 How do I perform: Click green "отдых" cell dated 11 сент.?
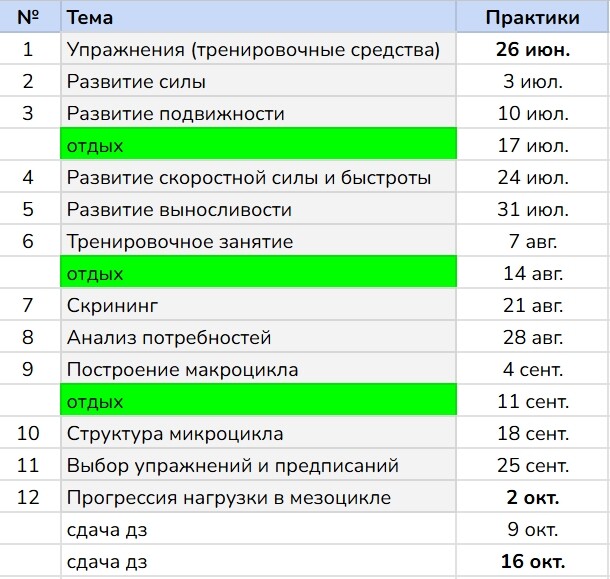[258, 402]
